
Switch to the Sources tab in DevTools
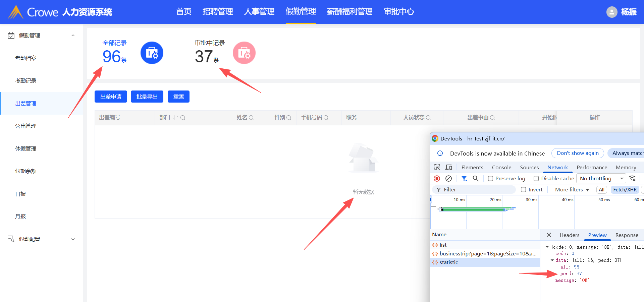click(x=529, y=167)
